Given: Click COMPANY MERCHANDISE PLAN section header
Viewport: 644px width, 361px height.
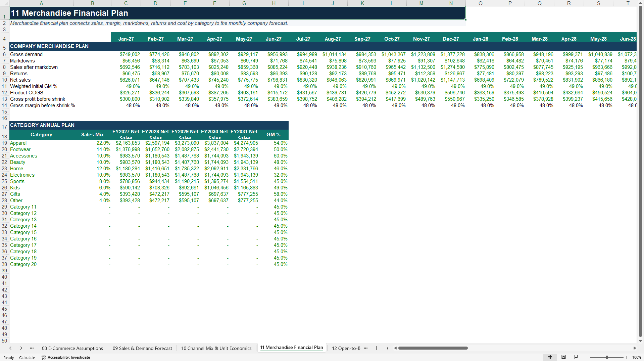Looking at the screenshot, I should (x=49, y=46).
